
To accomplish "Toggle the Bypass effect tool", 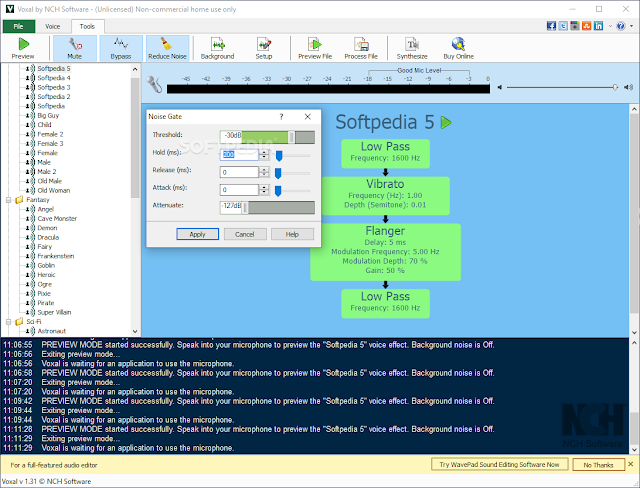I will point(121,48).
